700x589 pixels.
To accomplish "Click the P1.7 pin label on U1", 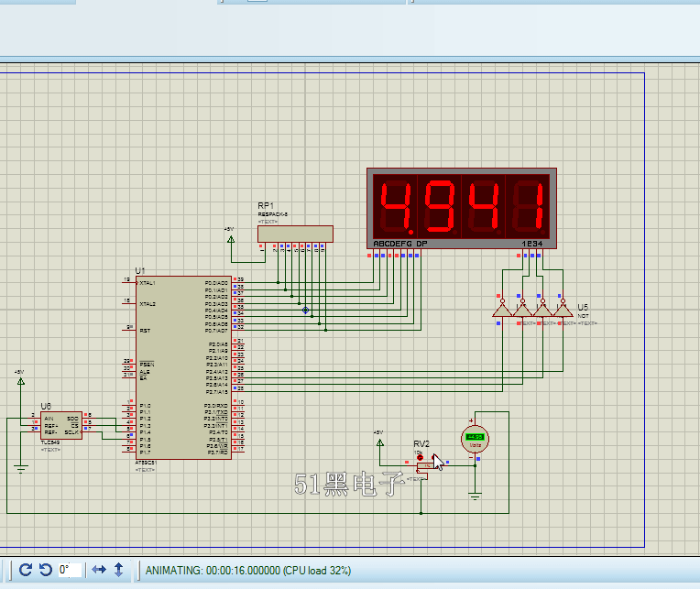I will (145, 453).
